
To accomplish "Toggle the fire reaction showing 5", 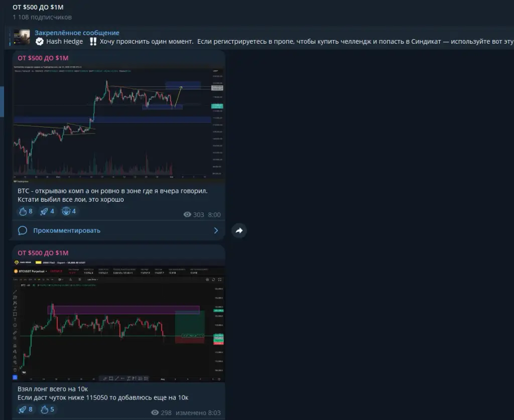I will pos(47,409).
